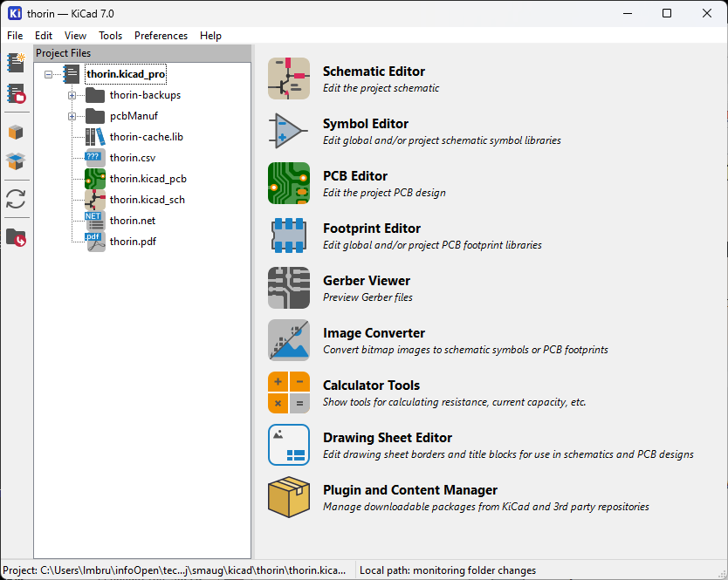The height and width of the screenshot is (580, 728).
Task: Click the Project Files panel header
Action: tap(142, 53)
